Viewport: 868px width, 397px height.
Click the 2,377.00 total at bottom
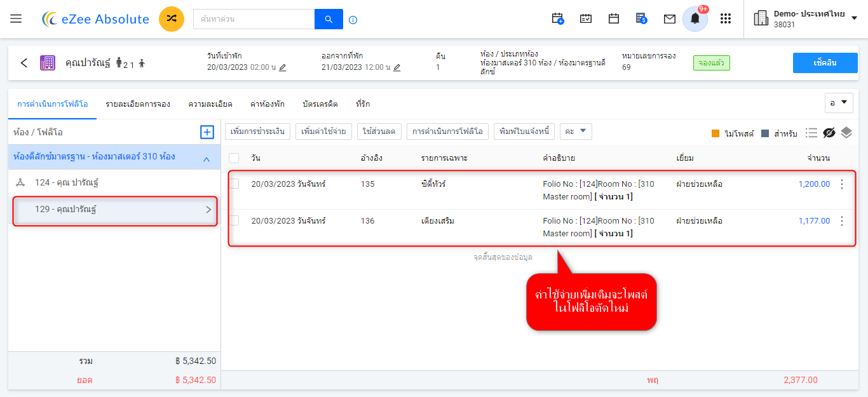(x=801, y=380)
